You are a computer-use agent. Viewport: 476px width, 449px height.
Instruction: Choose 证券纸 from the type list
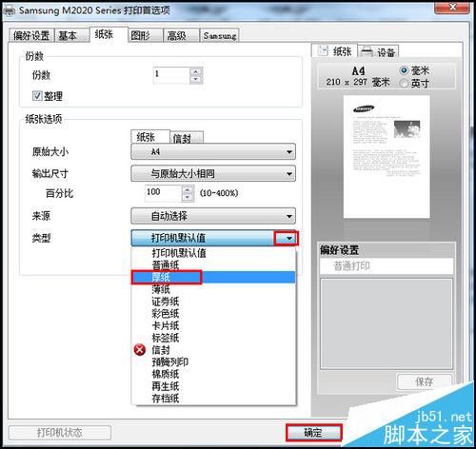tap(213, 302)
